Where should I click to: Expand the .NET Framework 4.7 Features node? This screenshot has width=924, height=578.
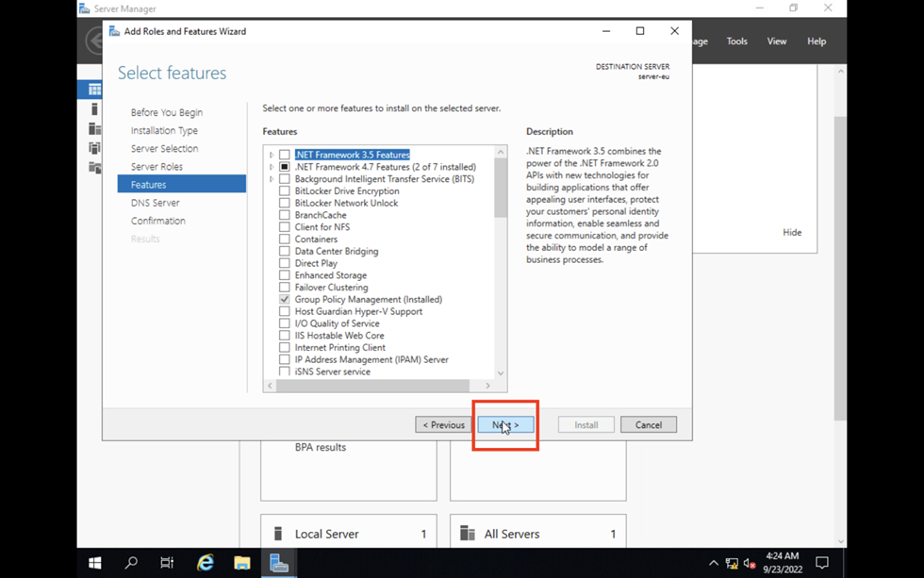coord(272,167)
